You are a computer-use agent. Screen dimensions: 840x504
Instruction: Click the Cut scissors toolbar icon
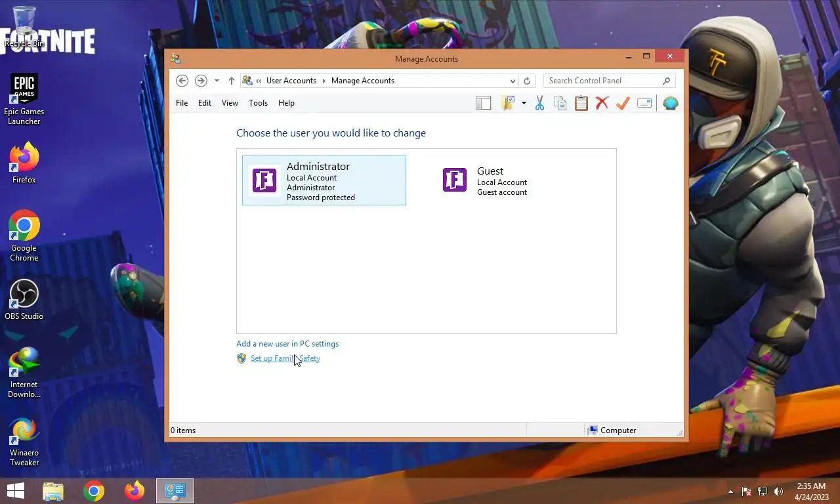pos(539,103)
